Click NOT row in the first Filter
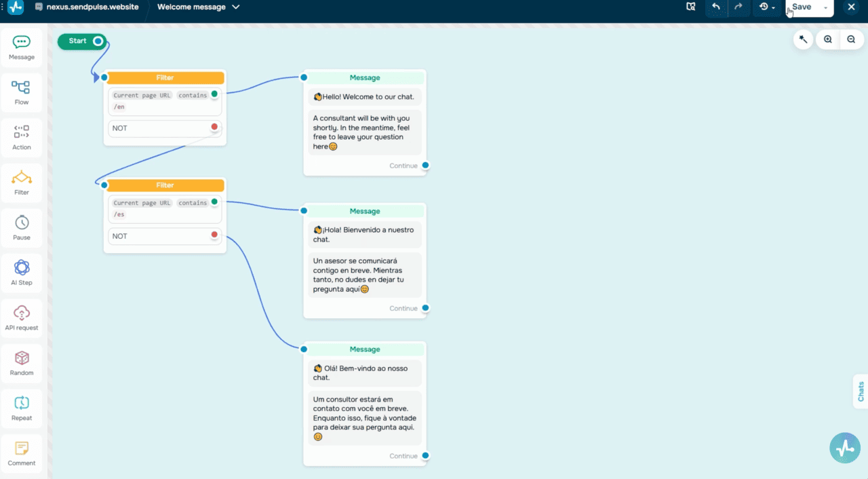 (165, 128)
